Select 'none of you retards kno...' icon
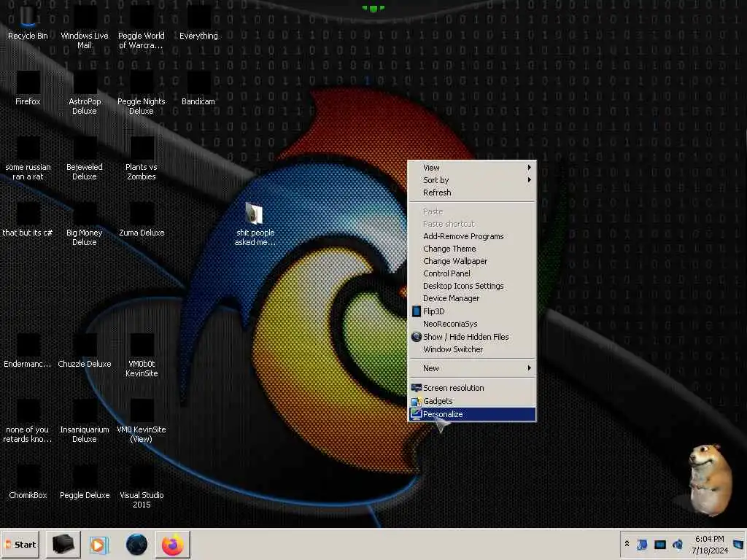 (28, 421)
